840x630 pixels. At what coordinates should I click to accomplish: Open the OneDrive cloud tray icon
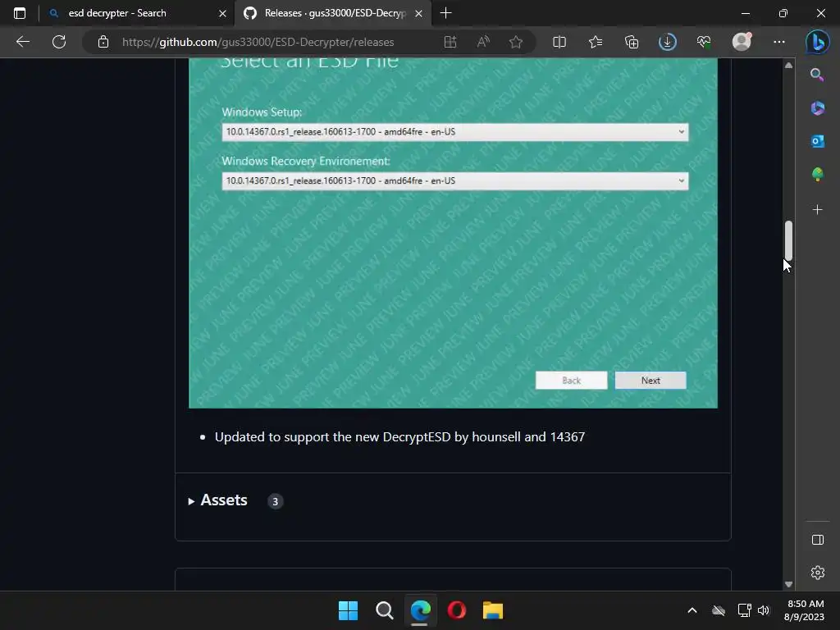pos(719,610)
